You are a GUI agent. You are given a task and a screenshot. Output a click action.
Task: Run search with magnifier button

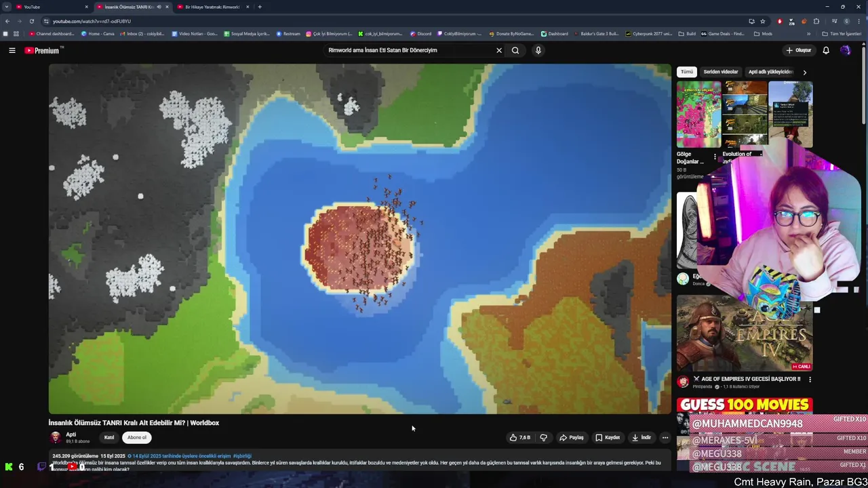tap(515, 50)
